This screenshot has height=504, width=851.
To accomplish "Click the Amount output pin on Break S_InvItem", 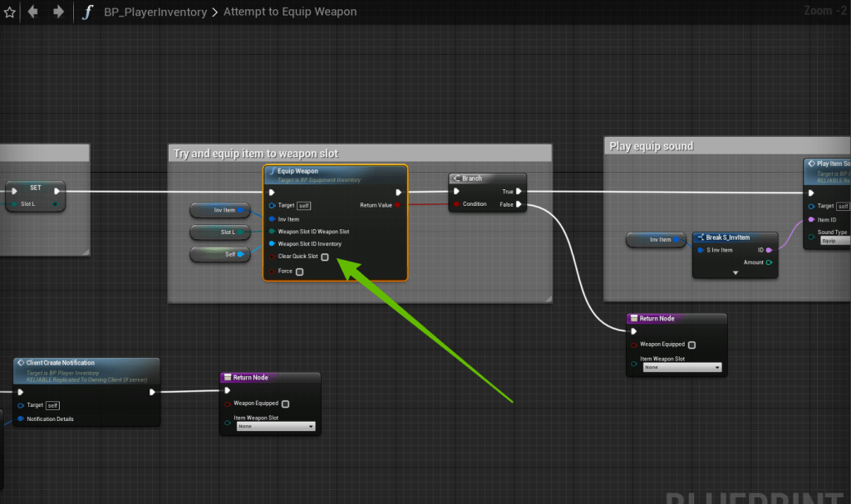I will coord(769,262).
